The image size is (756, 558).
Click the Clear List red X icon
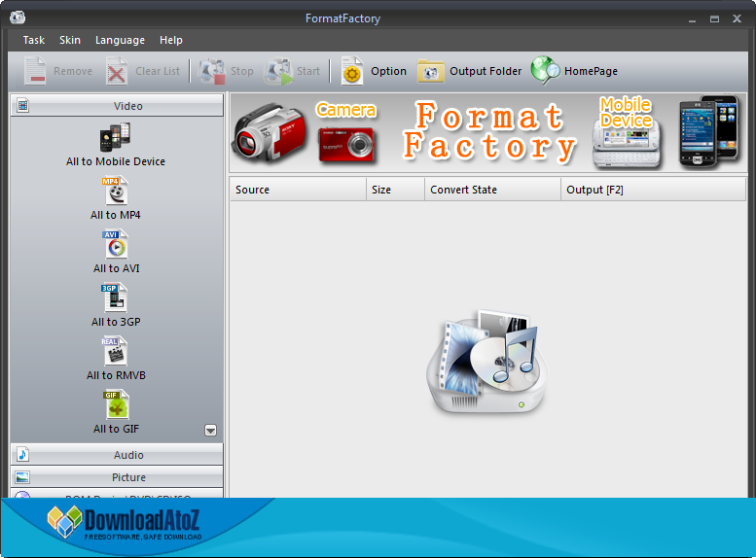coord(117,71)
